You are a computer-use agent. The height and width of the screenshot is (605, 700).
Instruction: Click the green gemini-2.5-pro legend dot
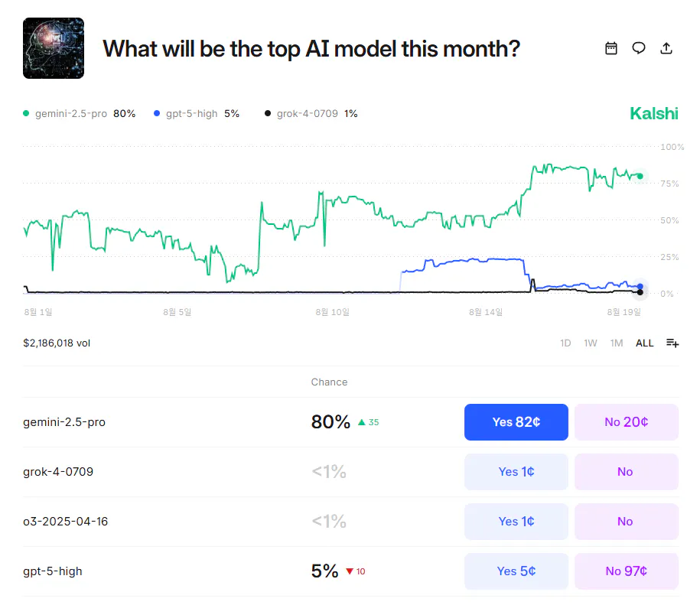26,114
